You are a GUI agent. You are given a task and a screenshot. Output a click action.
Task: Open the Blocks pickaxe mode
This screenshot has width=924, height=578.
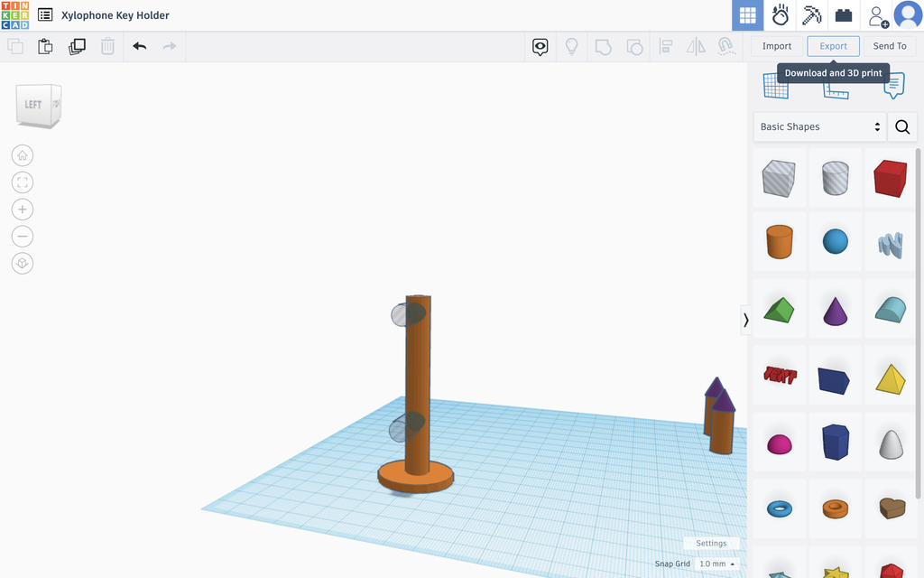(812, 15)
